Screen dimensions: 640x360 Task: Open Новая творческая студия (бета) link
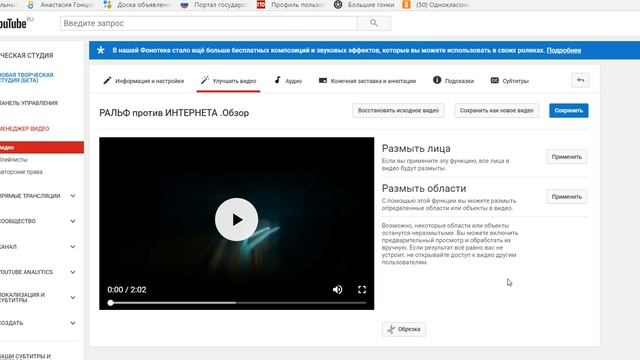coord(27,78)
